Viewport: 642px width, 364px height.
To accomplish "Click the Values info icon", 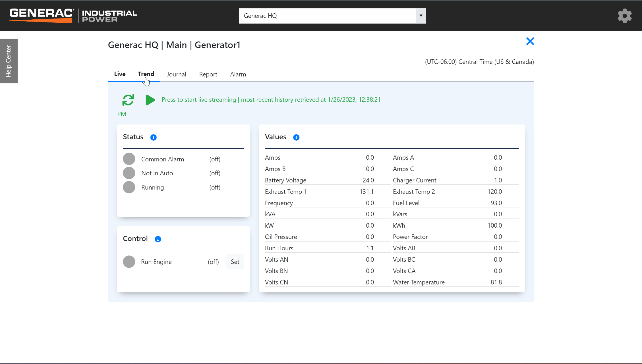I will point(296,138).
